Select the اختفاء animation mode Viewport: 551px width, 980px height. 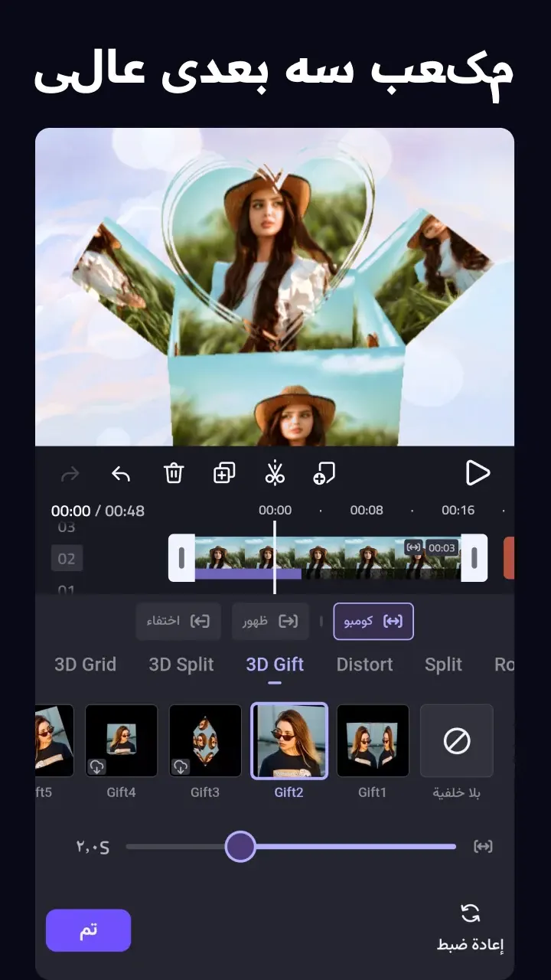[x=178, y=621]
